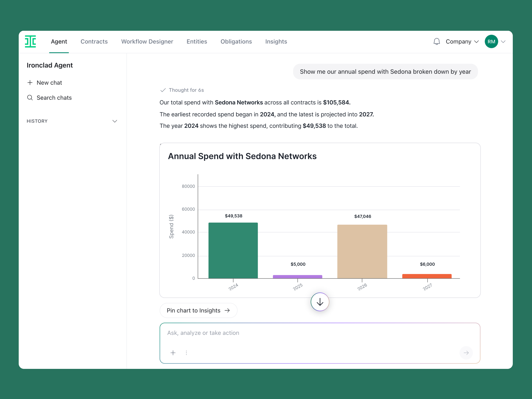This screenshot has height=399, width=532.
Task: Click the plus attach icon in input box
Action: click(173, 353)
